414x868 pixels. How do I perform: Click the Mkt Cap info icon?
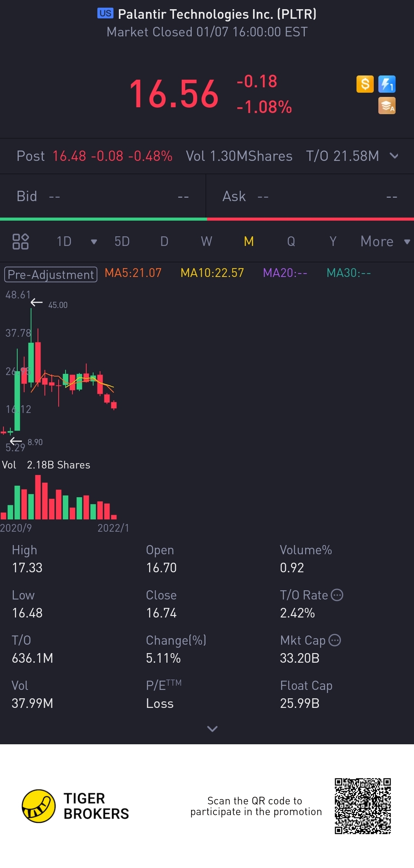(335, 640)
